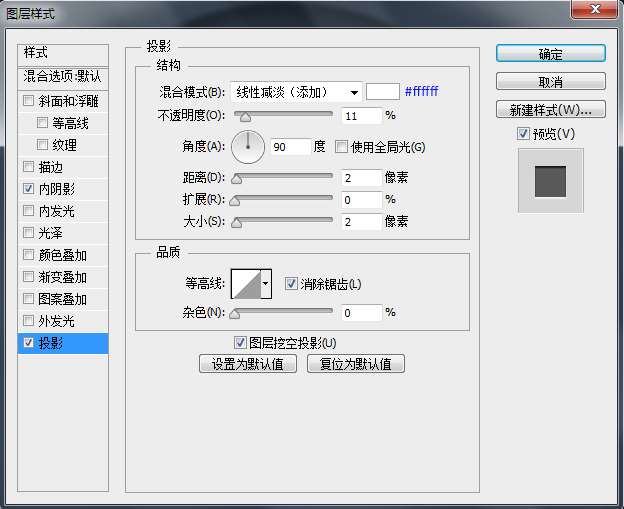Enable the 颜色叠加 checkbox

click(28, 254)
